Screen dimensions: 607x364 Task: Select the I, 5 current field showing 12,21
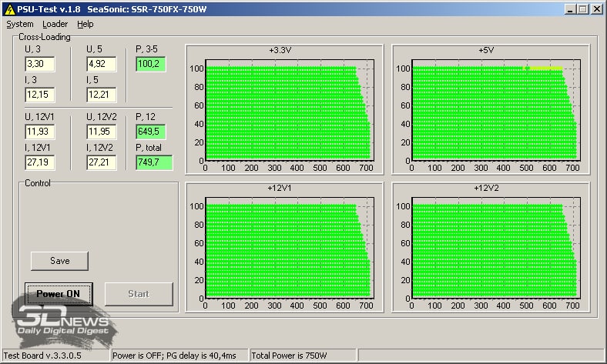(102, 95)
